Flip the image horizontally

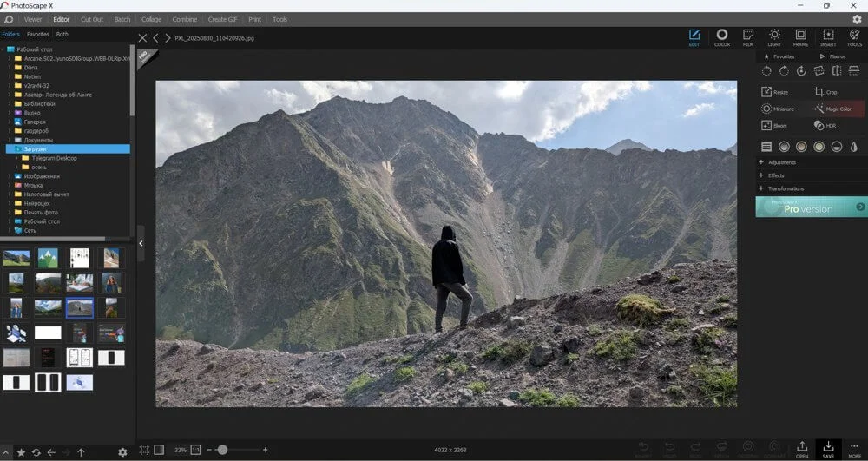tap(837, 71)
